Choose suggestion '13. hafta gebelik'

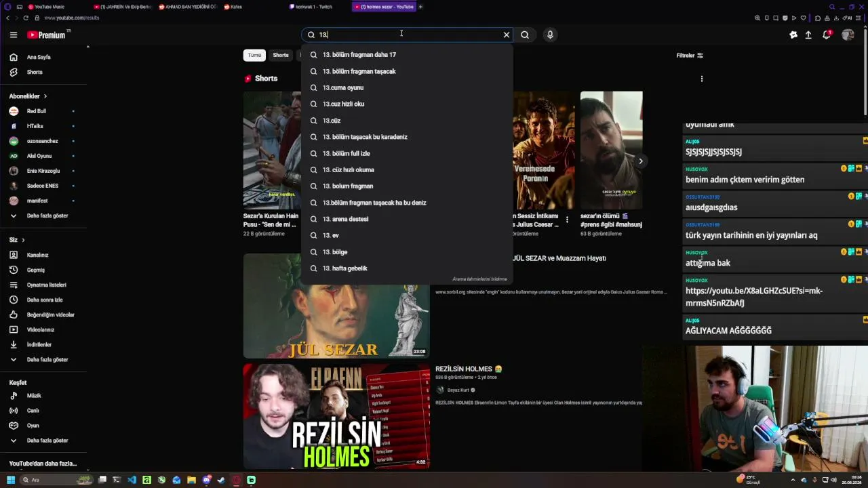click(x=408, y=268)
